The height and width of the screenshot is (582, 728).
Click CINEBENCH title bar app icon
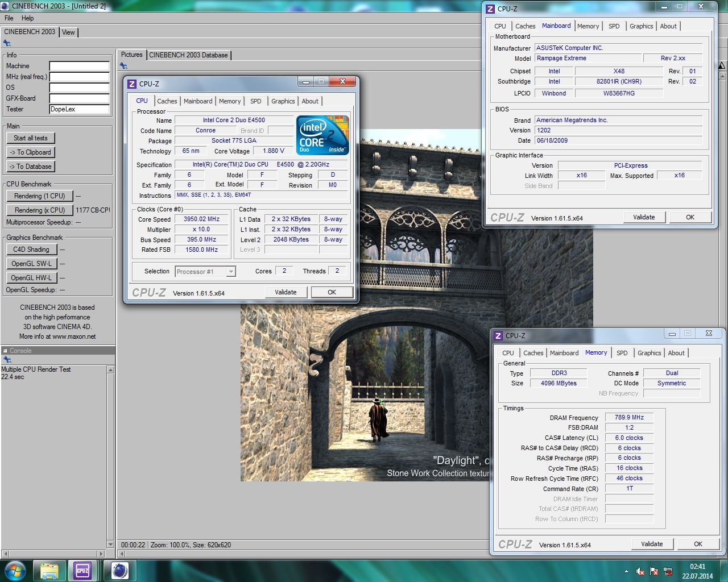coord(5,6)
